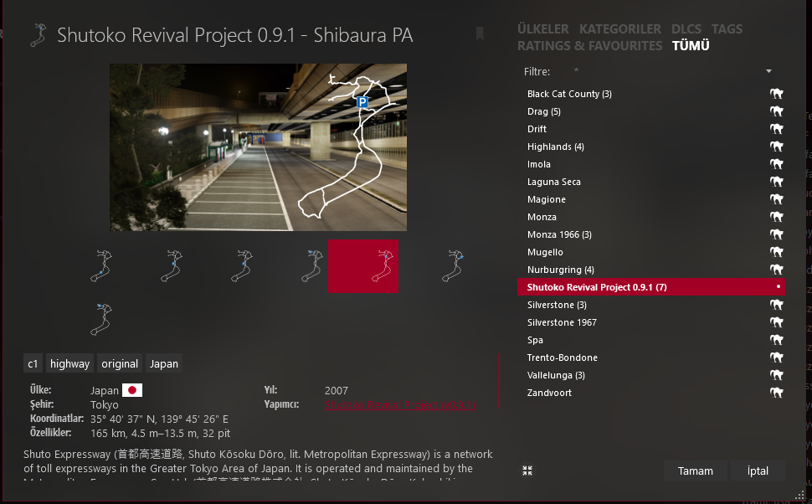
Task: Switch to RATINGS & FAVOURITES tab
Action: [589, 45]
